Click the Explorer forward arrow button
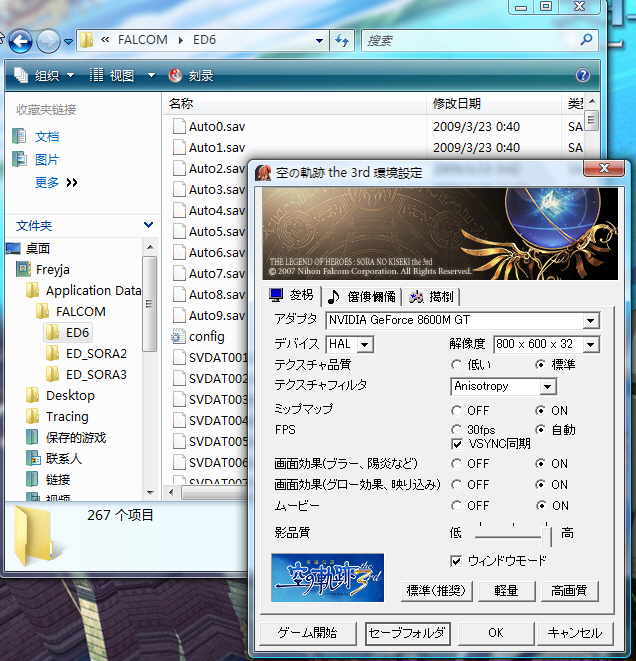Viewport: 636px width, 661px height. coord(48,41)
